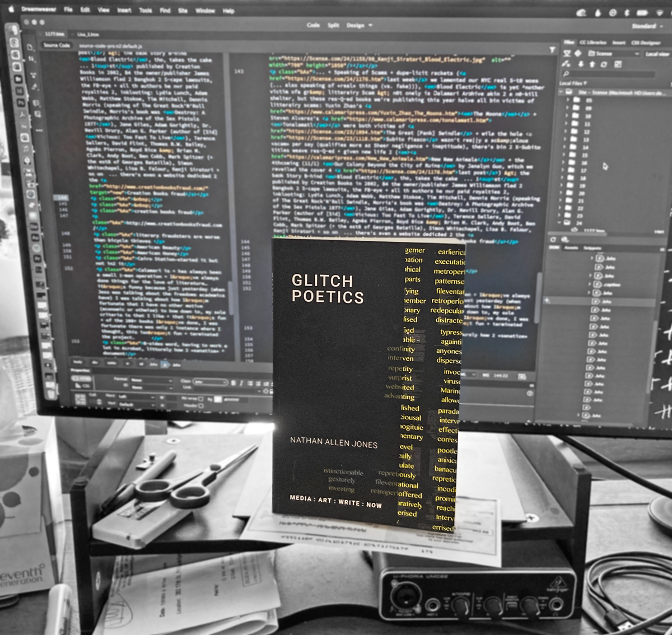The image size is (672, 635).
Task: Open the Scense site dropdown
Action: coord(614,54)
